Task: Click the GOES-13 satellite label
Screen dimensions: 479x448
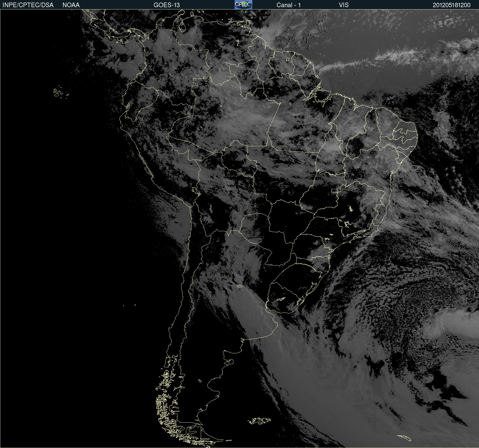Action: pyautogui.click(x=167, y=5)
